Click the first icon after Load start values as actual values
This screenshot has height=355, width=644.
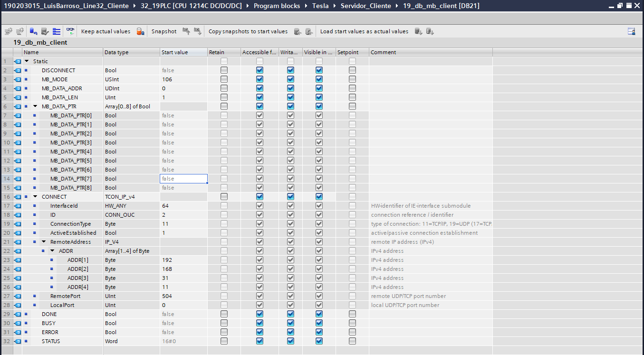[x=418, y=31]
